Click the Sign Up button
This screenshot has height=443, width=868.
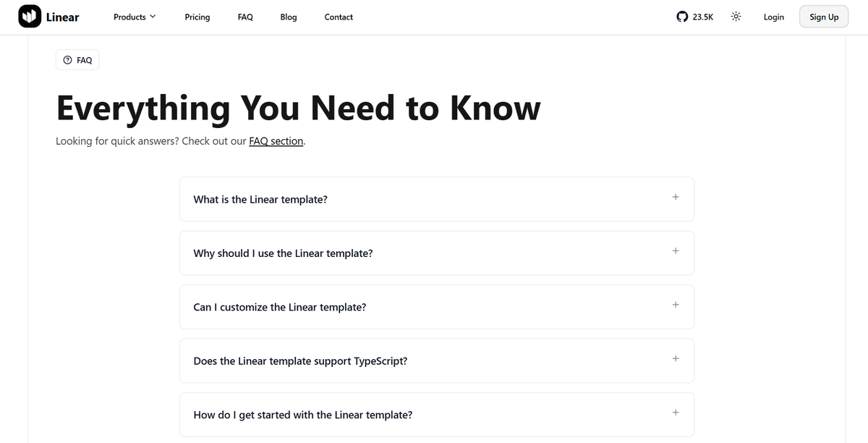coord(823,16)
